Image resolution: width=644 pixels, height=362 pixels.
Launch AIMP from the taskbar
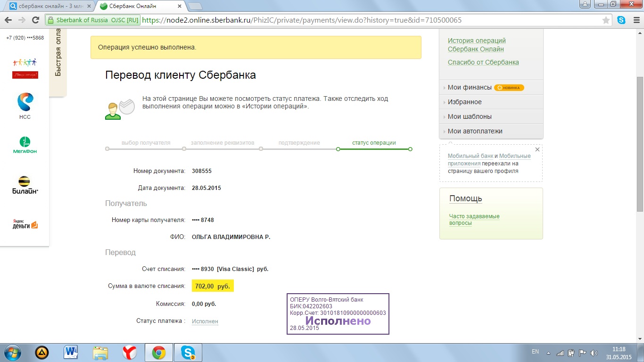42,353
